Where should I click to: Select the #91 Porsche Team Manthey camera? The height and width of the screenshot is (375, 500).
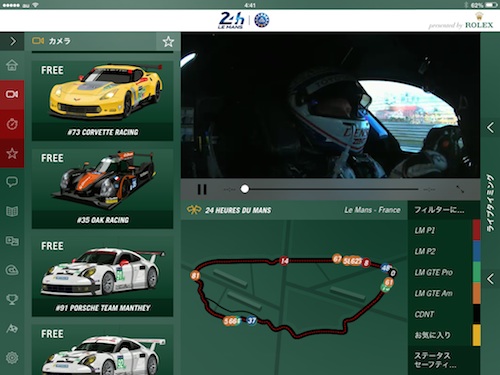click(103, 277)
